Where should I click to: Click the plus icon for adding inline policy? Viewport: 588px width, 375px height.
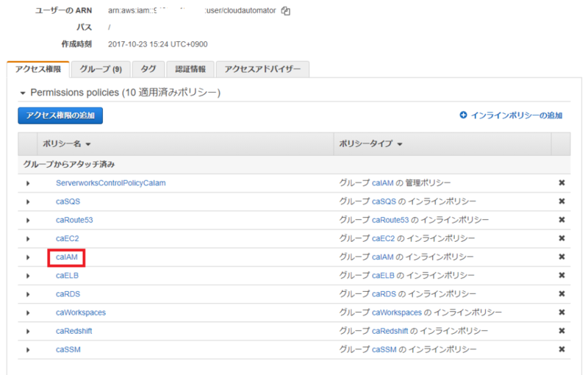click(x=464, y=115)
